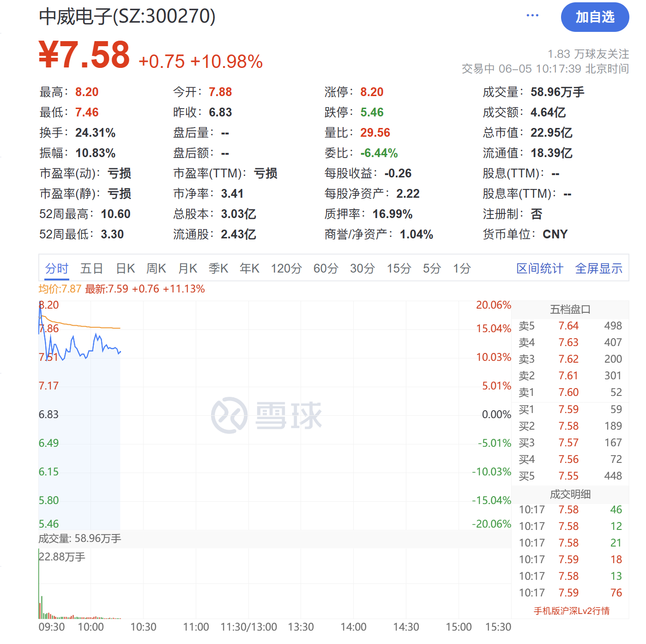The image size is (646, 644).
Task: Click the 昨收 6.83 value
Action: tap(220, 112)
